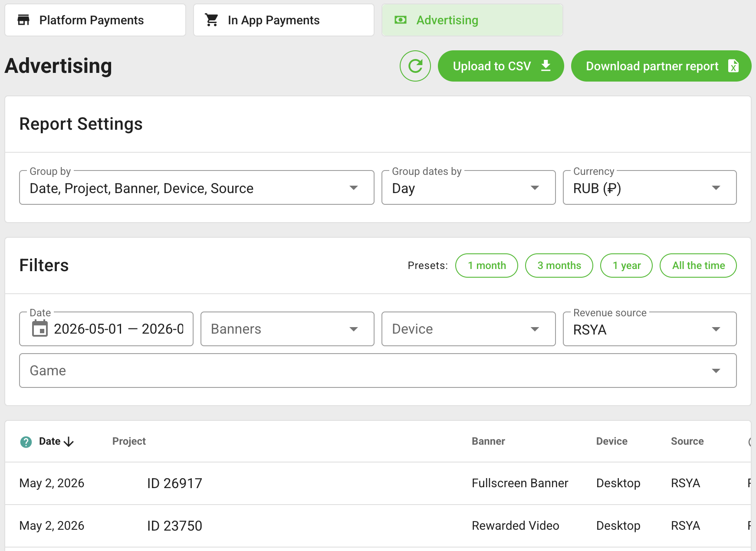Image resolution: width=756 pixels, height=551 pixels.
Task: Click the calendar icon in Date field
Action: [40, 328]
